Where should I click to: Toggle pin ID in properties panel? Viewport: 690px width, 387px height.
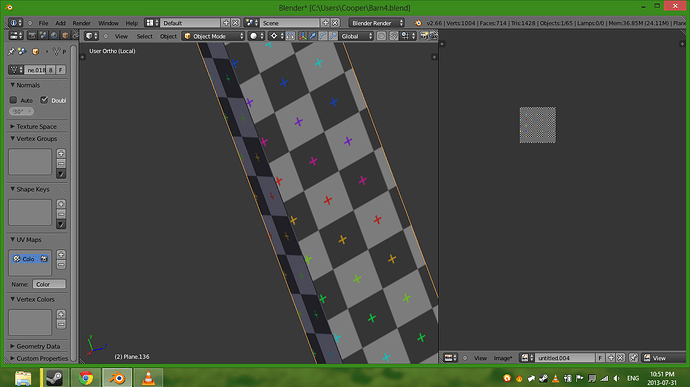coord(11,52)
